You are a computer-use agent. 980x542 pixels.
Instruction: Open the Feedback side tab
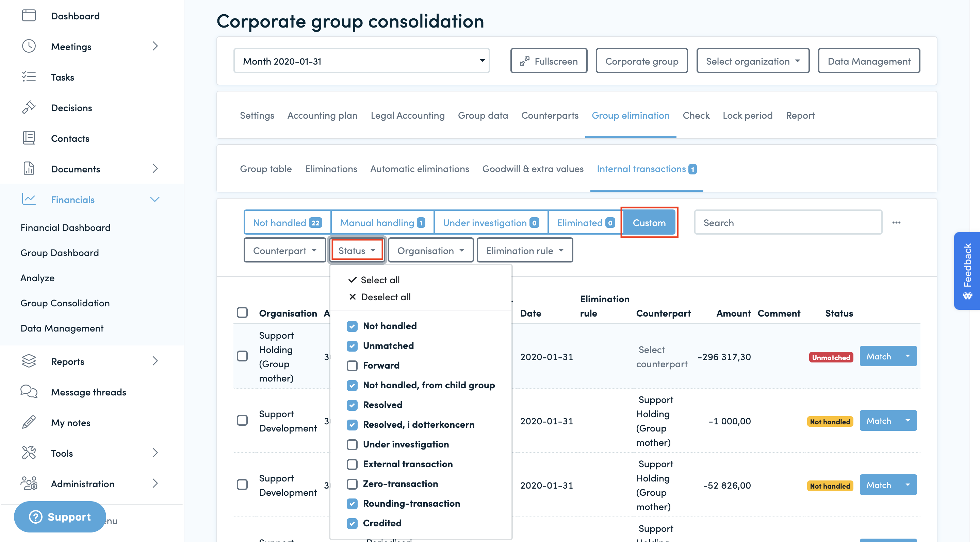pyautogui.click(x=967, y=271)
